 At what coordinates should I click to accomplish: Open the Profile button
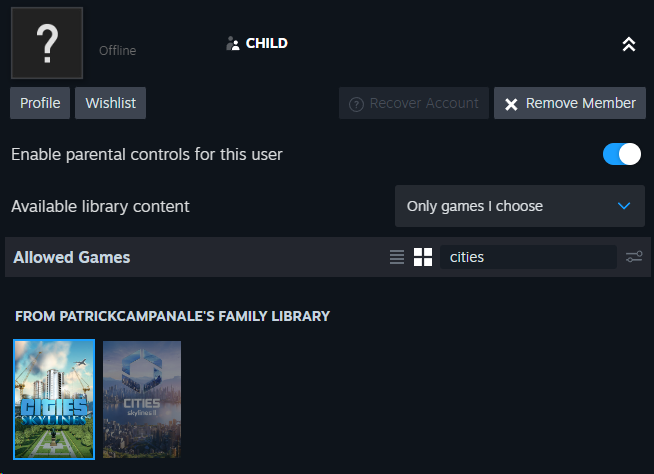click(40, 103)
